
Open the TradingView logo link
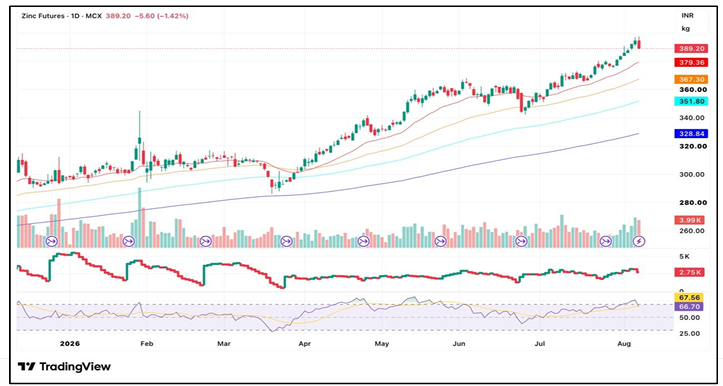(65, 367)
